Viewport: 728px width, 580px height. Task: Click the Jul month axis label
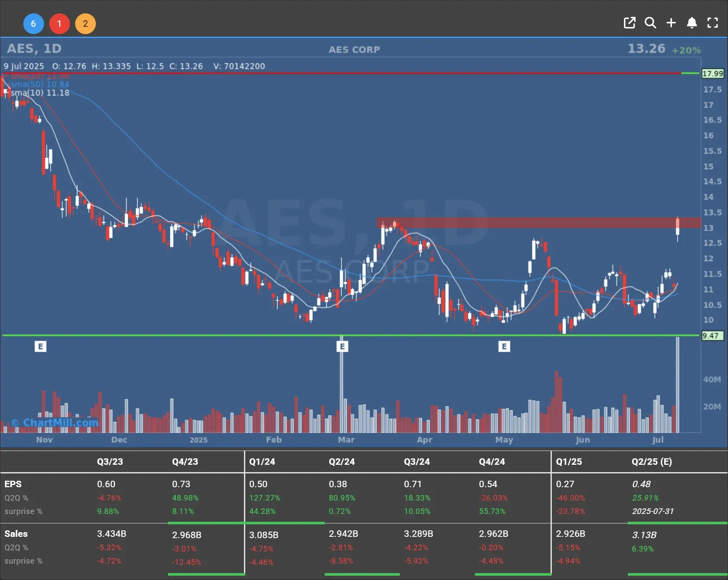pos(658,439)
